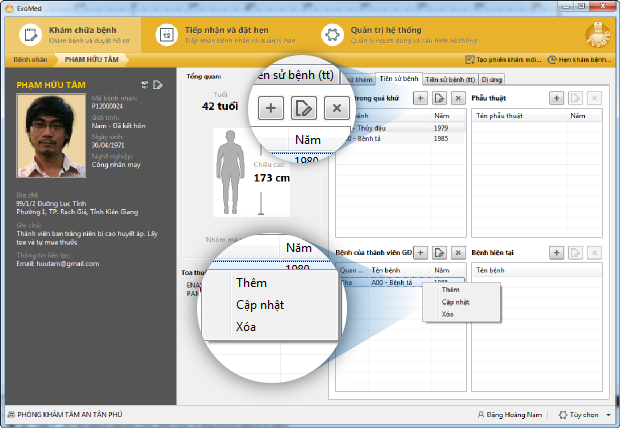620x428 pixels.
Task: Click Tên phẫu thuật column header
Action: tap(520, 116)
